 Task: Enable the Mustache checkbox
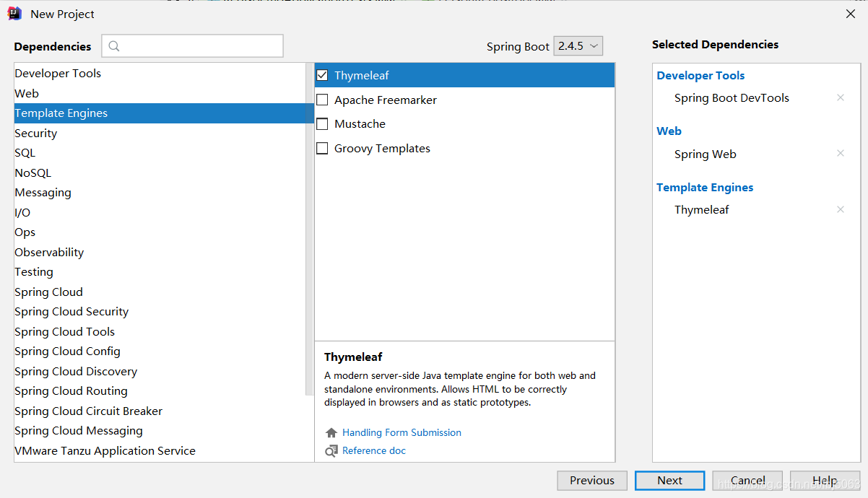(323, 124)
